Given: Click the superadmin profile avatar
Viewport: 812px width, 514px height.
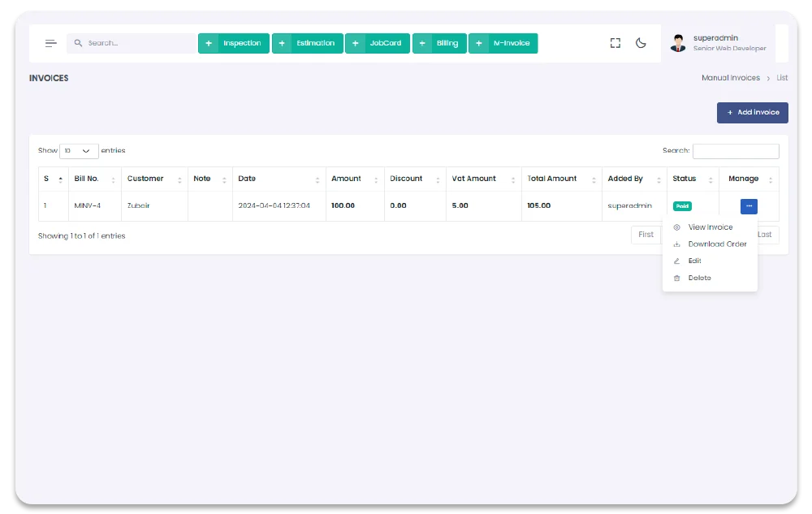Looking at the screenshot, I should [x=678, y=43].
